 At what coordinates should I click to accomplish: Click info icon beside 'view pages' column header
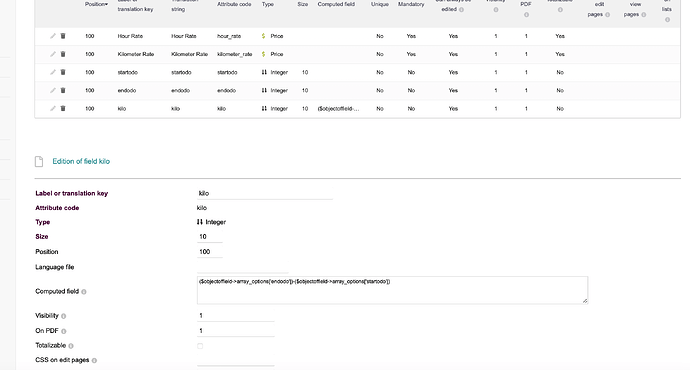pos(644,15)
